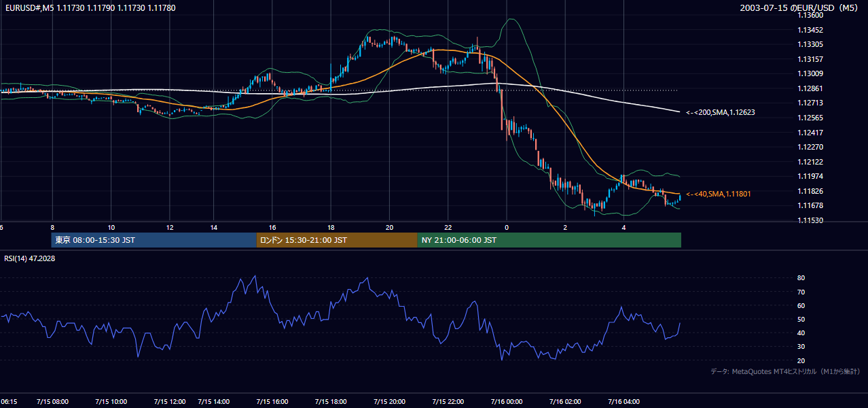
Task: Click the RSI scale level 80
Action: (801, 278)
